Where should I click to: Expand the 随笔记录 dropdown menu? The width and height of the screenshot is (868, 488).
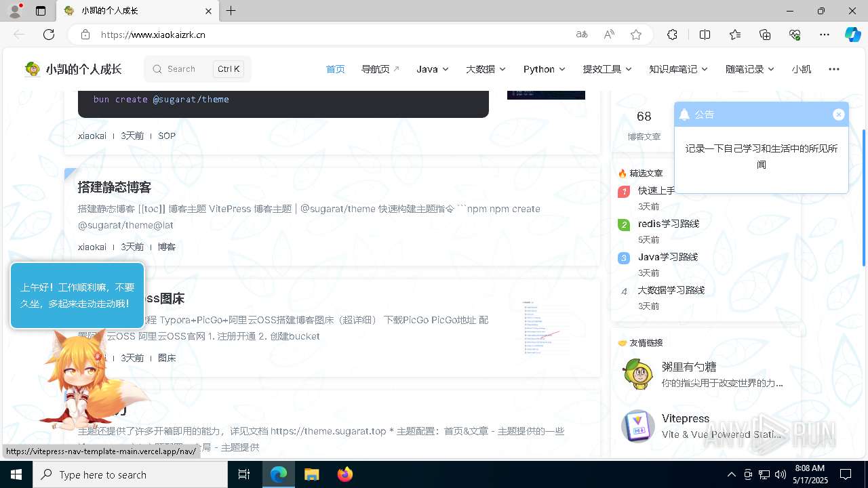point(750,69)
